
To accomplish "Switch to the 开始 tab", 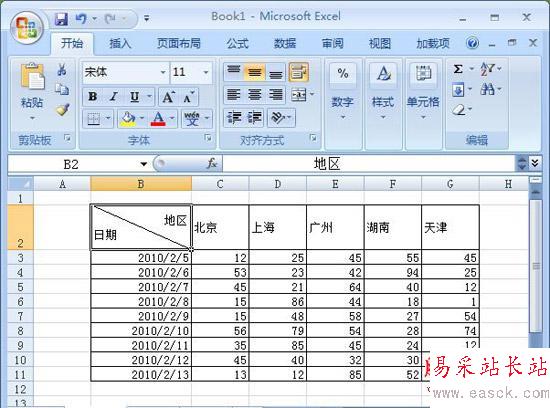I will point(72,43).
